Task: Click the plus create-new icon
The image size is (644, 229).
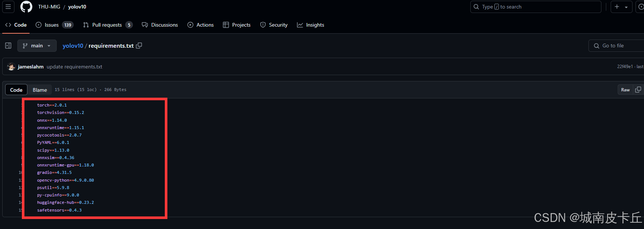Action: click(x=617, y=7)
